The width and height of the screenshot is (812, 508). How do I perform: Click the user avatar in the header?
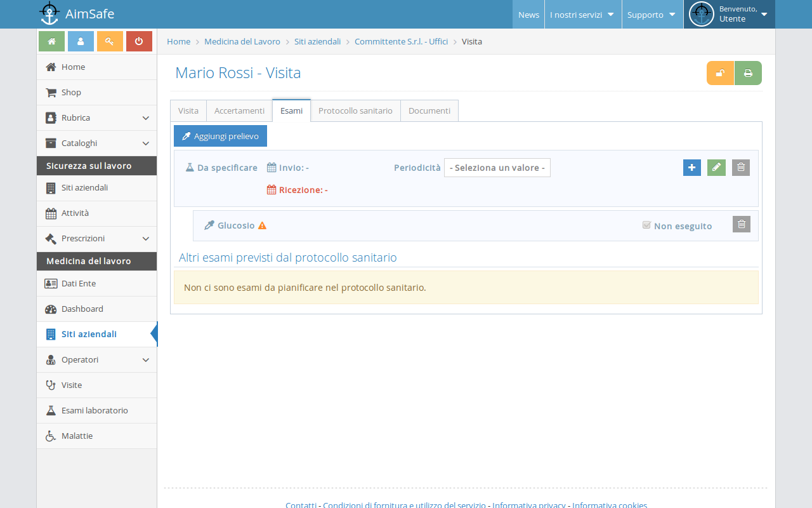coord(702,14)
